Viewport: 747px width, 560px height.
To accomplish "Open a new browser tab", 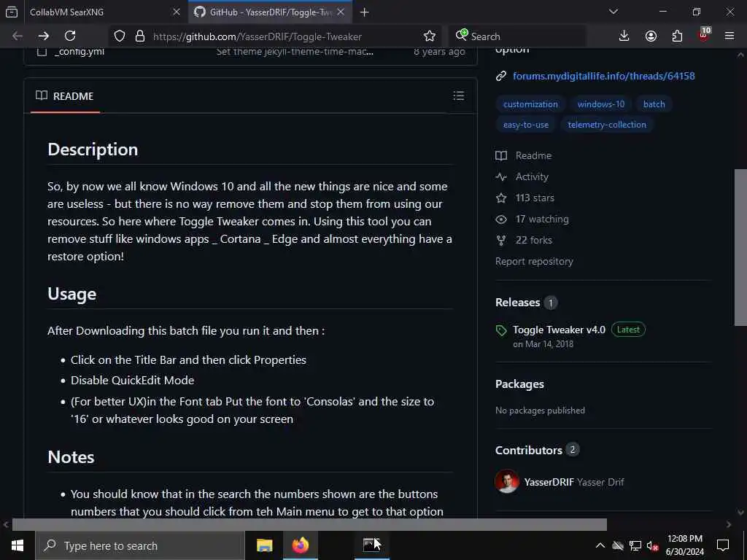I will (365, 12).
